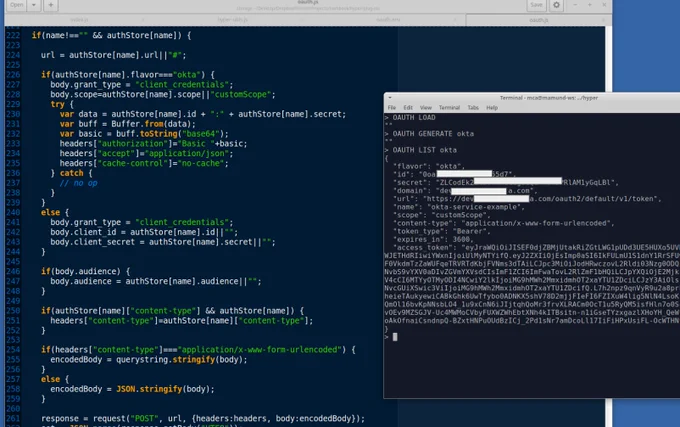Click the OAUTH LIST okta command line
Image resolution: width=680 pixels, height=427 pixels.
[425, 150]
